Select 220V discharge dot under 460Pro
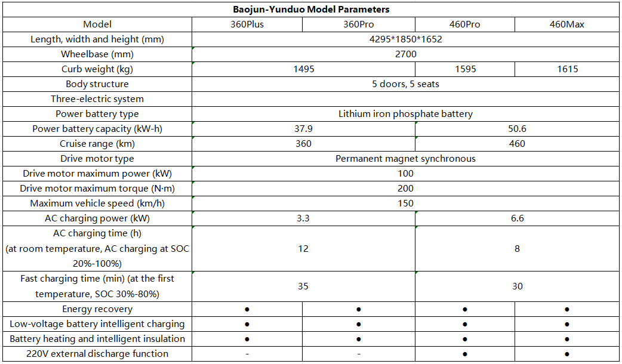The image size is (622, 364). (465, 354)
